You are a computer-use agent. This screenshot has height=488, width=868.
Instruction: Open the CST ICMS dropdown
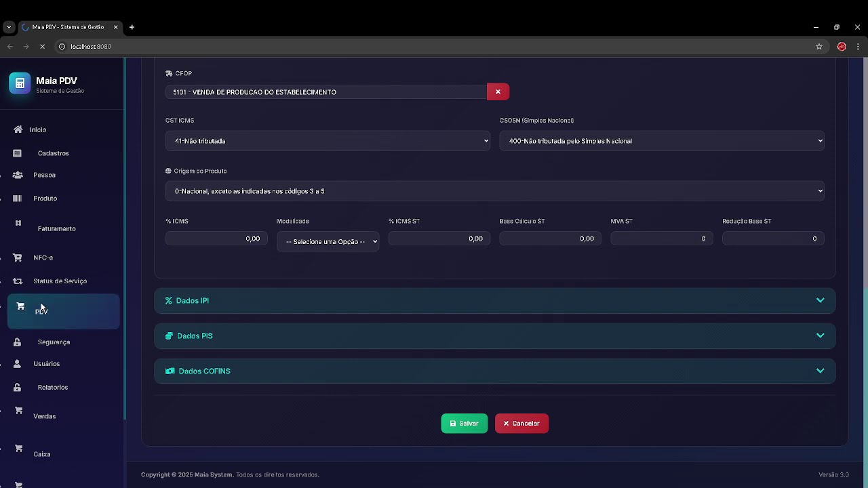(x=328, y=141)
